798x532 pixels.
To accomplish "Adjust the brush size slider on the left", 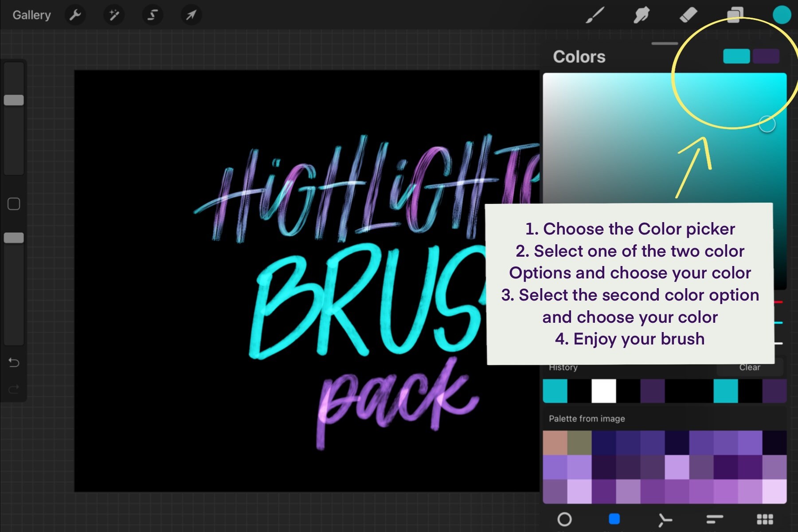I will point(14,100).
